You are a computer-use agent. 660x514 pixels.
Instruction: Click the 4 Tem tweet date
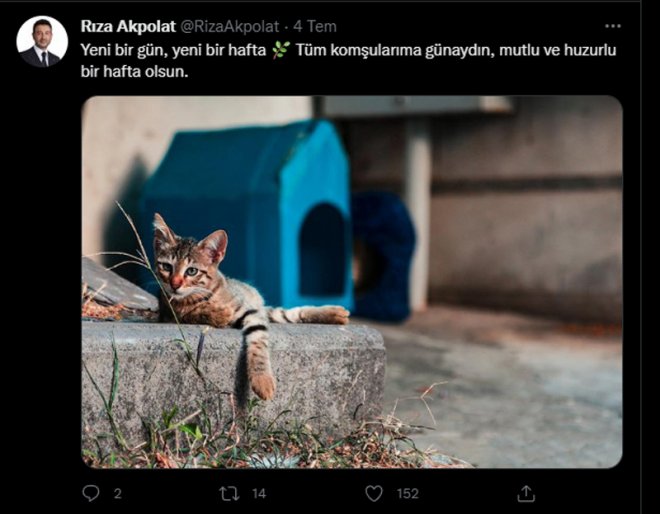tap(315, 27)
